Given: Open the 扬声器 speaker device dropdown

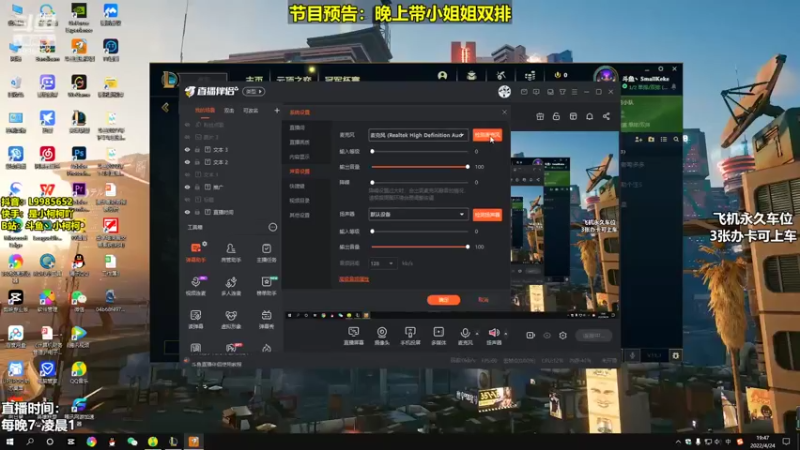Looking at the screenshot, I should pyautogui.click(x=418, y=214).
